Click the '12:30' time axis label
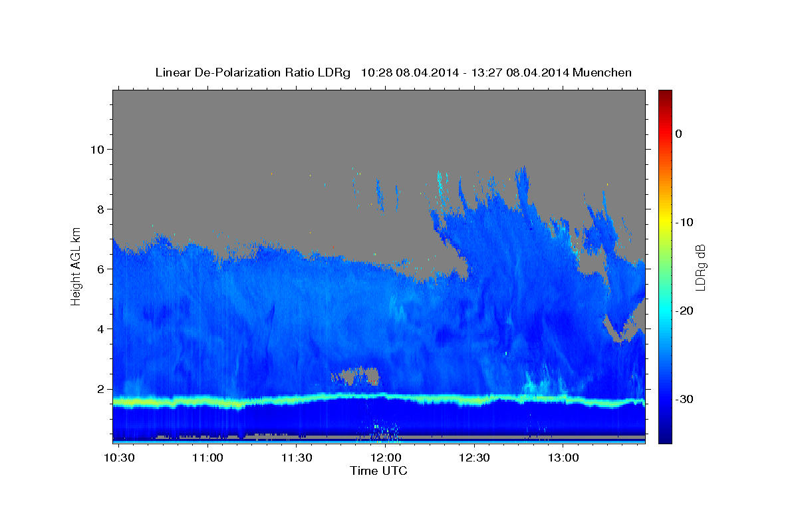Screen dimensions: 798x532 click(474, 458)
